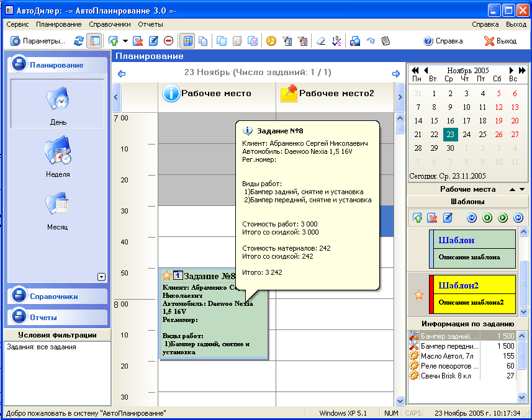Screen dimensions: 532x420
Task: Open the Месяц month view
Action: pos(58,211)
